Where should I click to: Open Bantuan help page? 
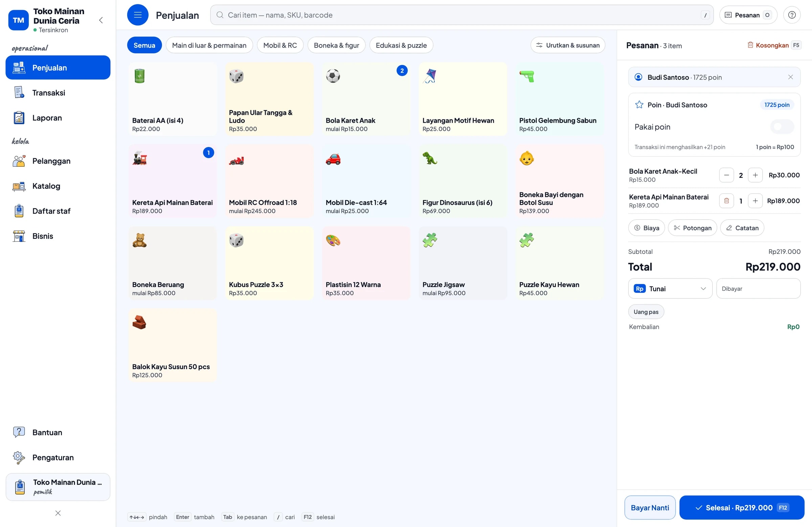(x=58, y=432)
